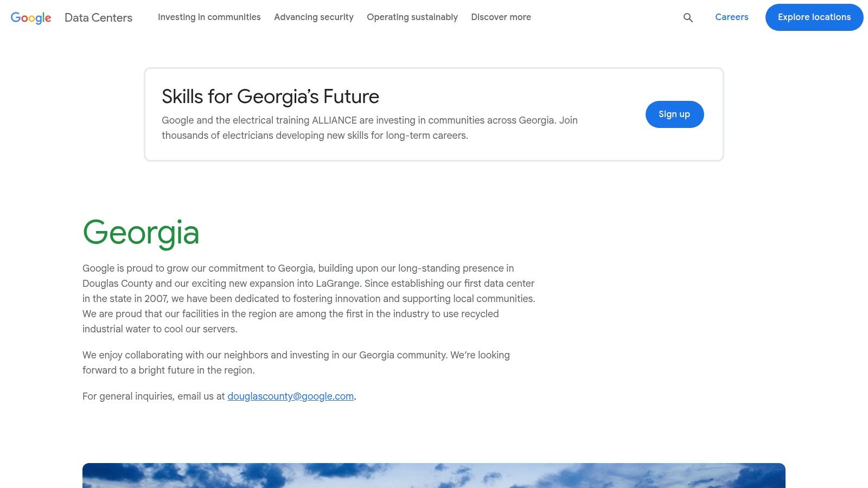Click the Google logo
The image size is (868, 488).
pyautogui.click(x=31, y=17)
